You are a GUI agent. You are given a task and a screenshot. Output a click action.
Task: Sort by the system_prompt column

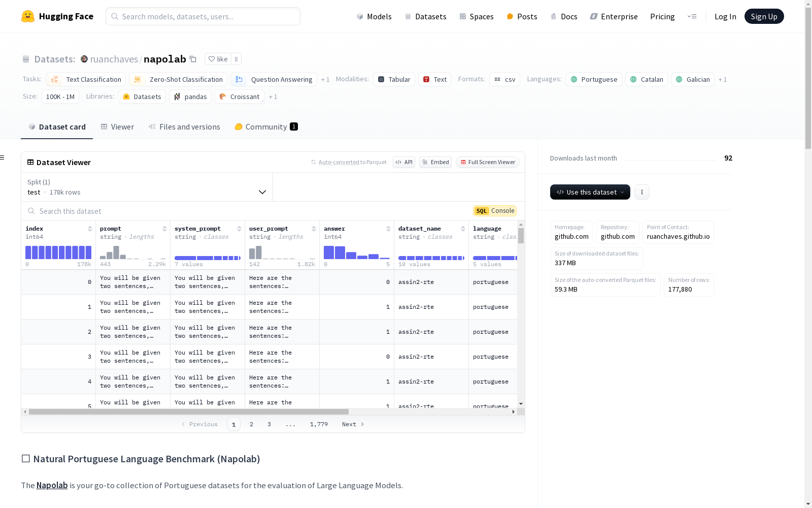239,229
